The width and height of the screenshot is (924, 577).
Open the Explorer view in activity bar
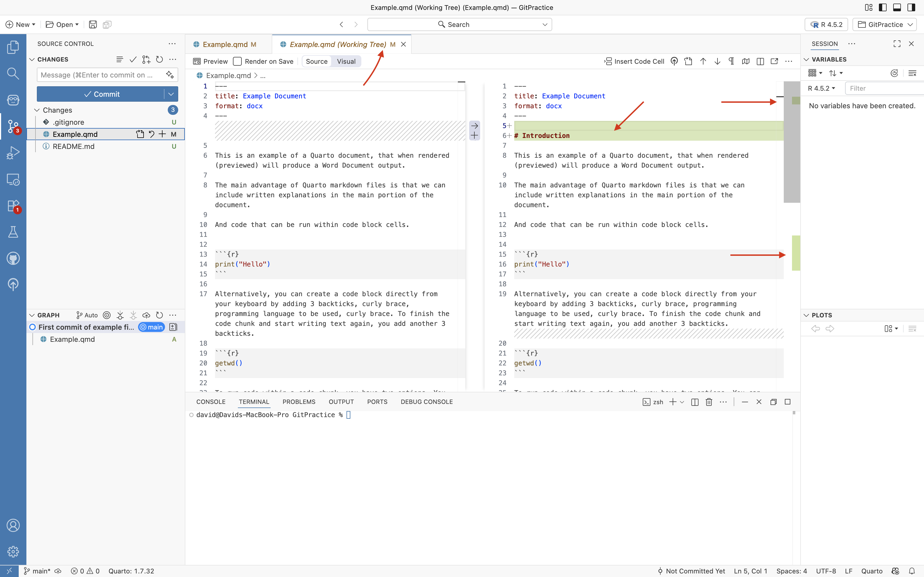tap(13, 47)
